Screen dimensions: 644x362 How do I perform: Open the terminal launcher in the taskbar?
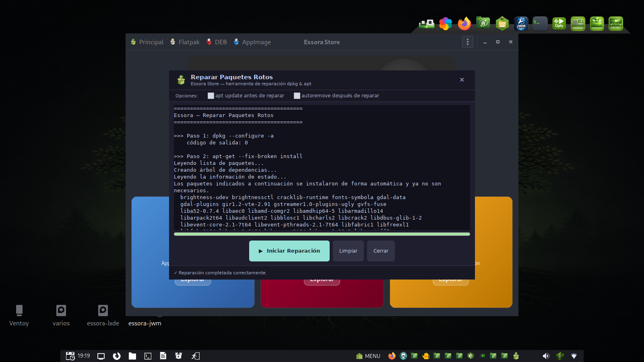pyautogui.click(x=148, y=356)
